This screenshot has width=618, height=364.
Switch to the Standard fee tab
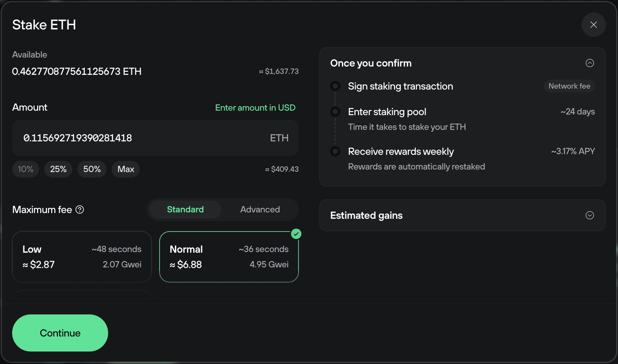point(185,210)
